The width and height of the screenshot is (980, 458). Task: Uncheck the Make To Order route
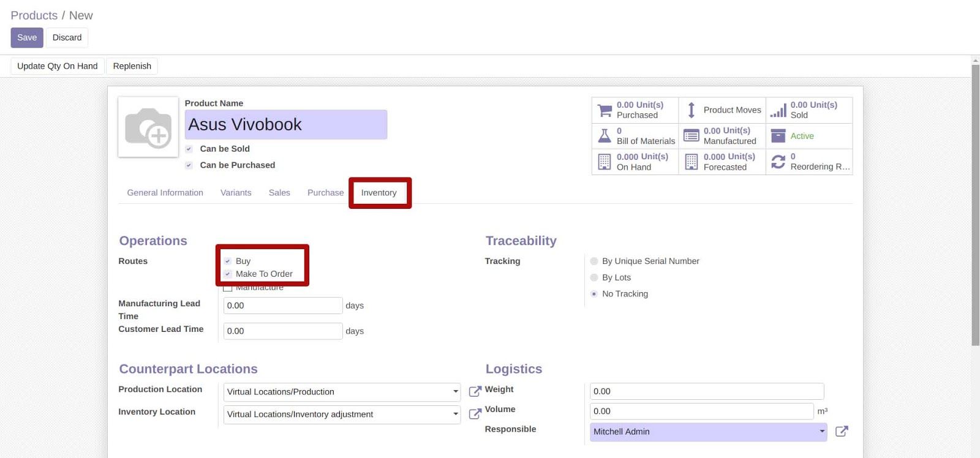[228, 274]
